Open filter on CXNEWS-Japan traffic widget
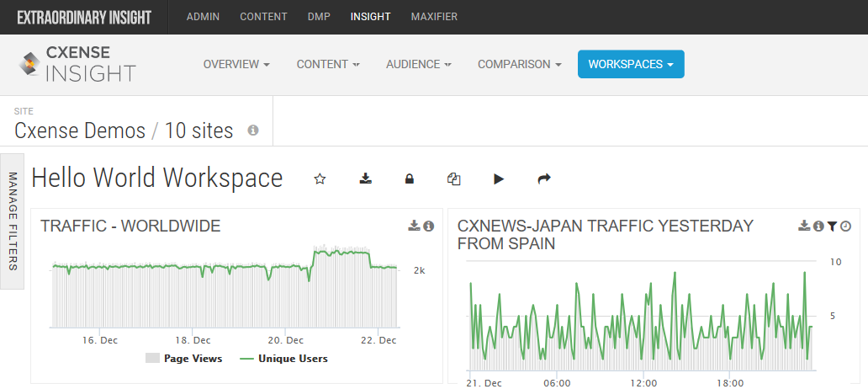Screen dimensions: 868x389 tap(832, 226)
